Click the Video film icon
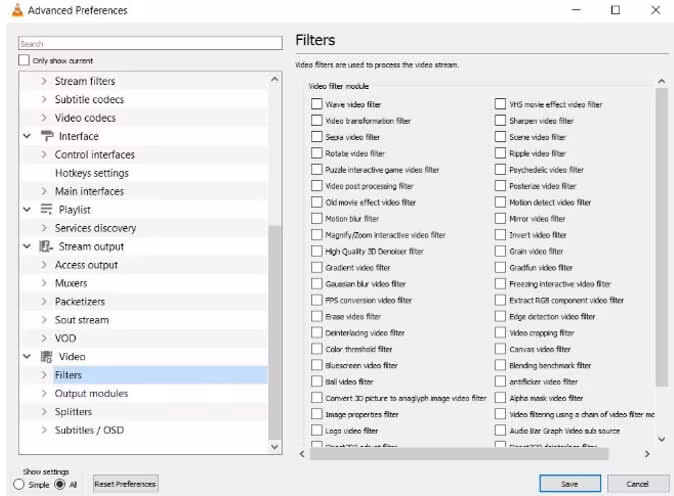This screenshot has width=674, height=496. 46,356
